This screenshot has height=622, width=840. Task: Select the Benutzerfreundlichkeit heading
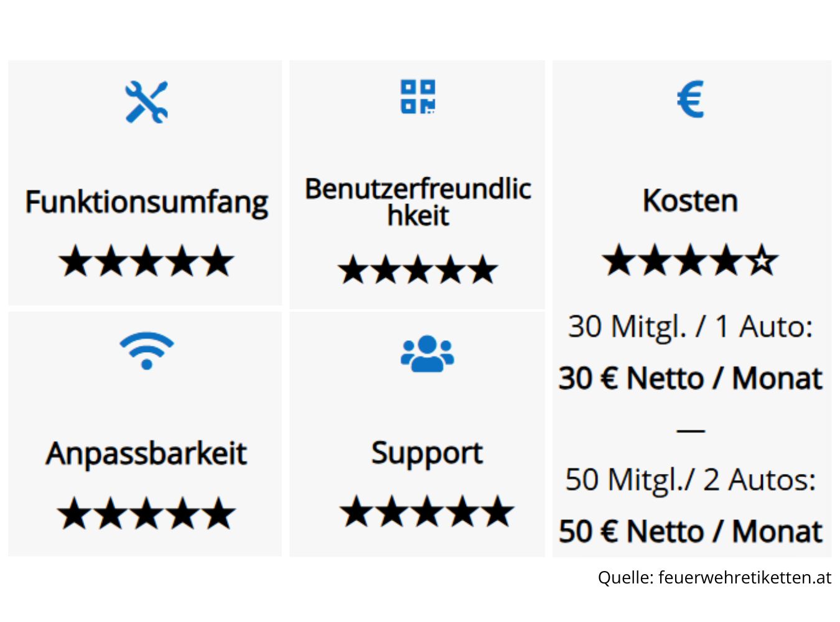pos(418,202)
